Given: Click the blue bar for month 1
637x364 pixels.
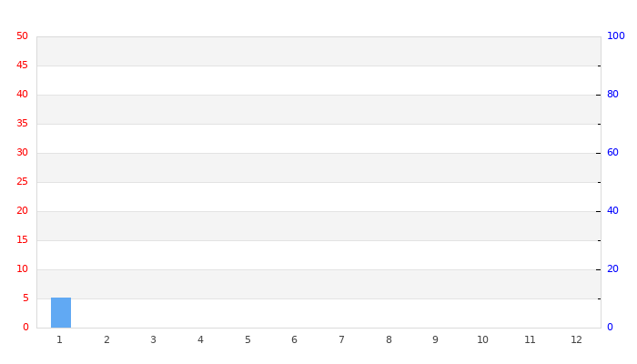Looking at the screenshot, I should tap(60, 312).
